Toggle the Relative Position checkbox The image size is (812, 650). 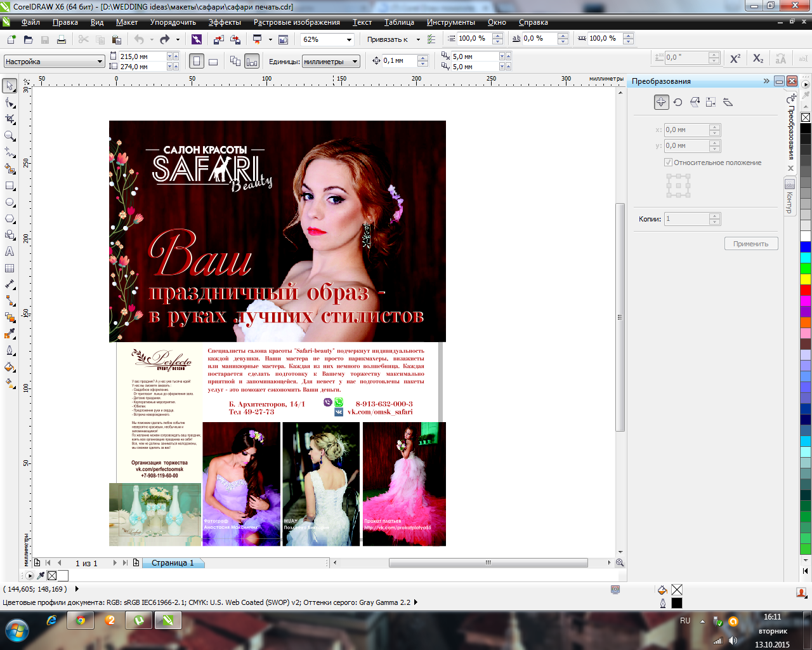tap(669, 162)
